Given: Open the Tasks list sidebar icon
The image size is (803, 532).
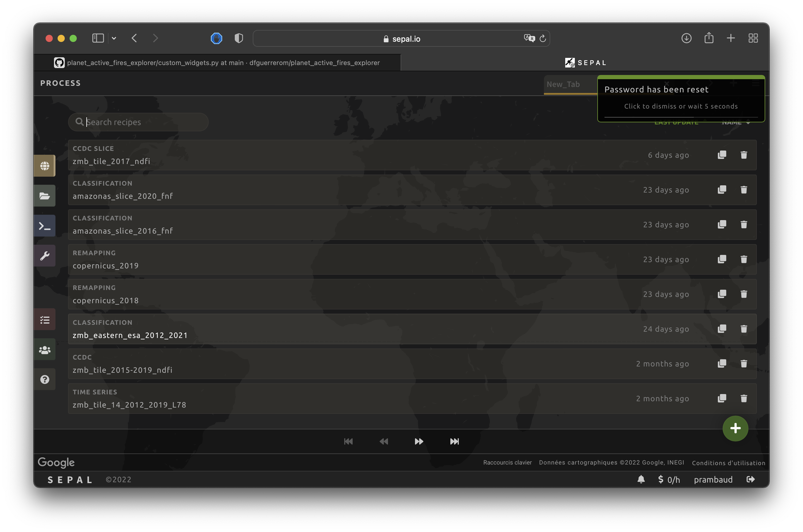Looking at the screenshot, I should pyautogui.click(x=44, y=320).
